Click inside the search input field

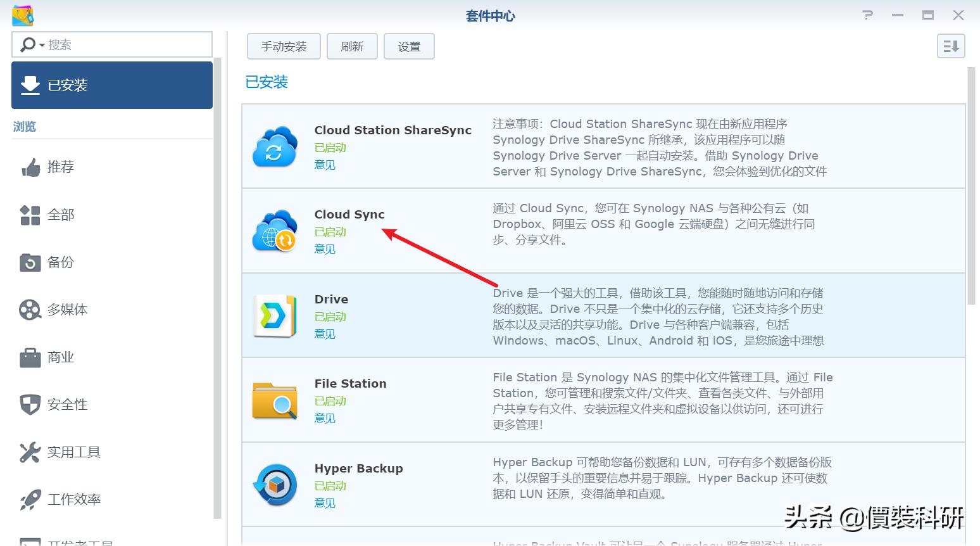click(127, 44)
